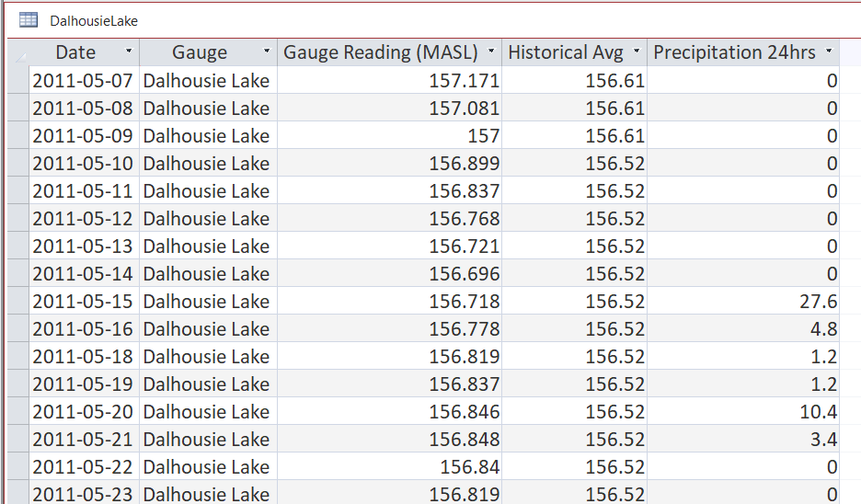The height and width of the screenshot is (504, 861).
Task: Click the select-all corner box of the datasheet
Action: tap(18, 52)
